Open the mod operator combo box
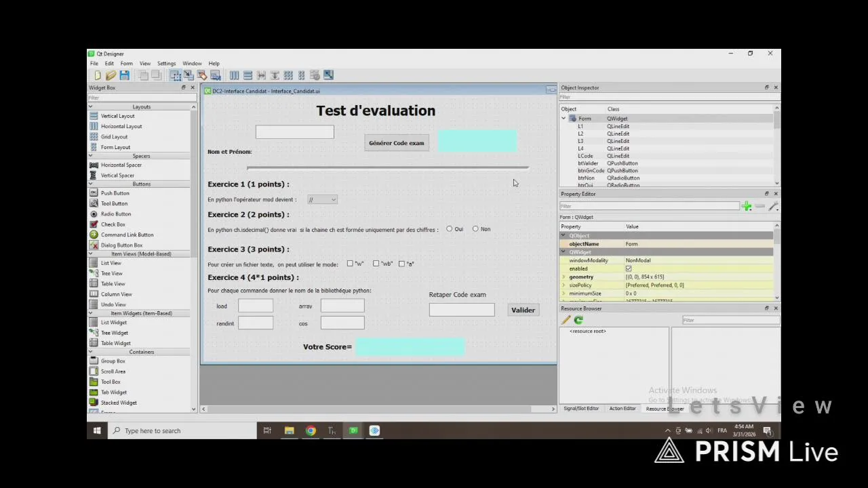Image resolution: width=868 pixels, height=488 pixels. tap(322, 200)
